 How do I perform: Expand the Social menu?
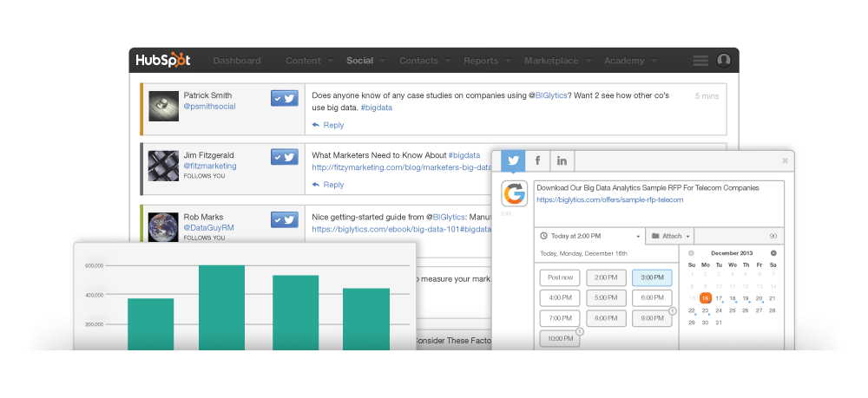(x=366, y=61)
